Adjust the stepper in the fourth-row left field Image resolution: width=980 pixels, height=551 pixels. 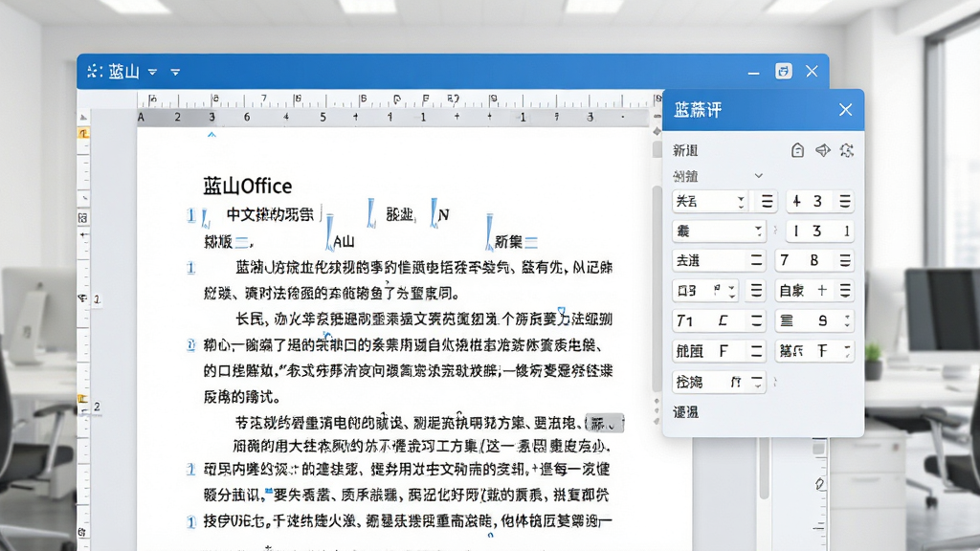(732, 290)
